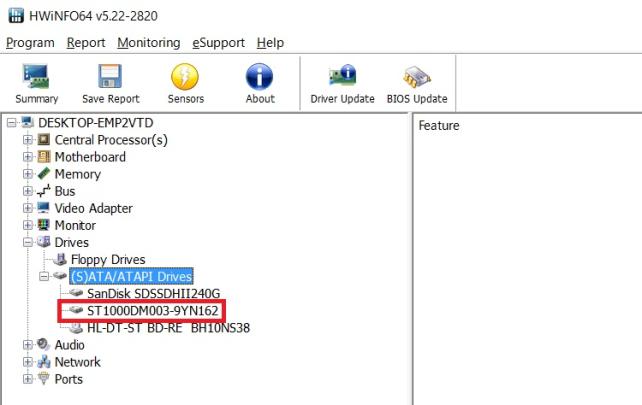Screen dimensions: 642x405
Task: Click the DESKTOP-EMP2VTD computer icon
Action: click(x=27, y=122)
